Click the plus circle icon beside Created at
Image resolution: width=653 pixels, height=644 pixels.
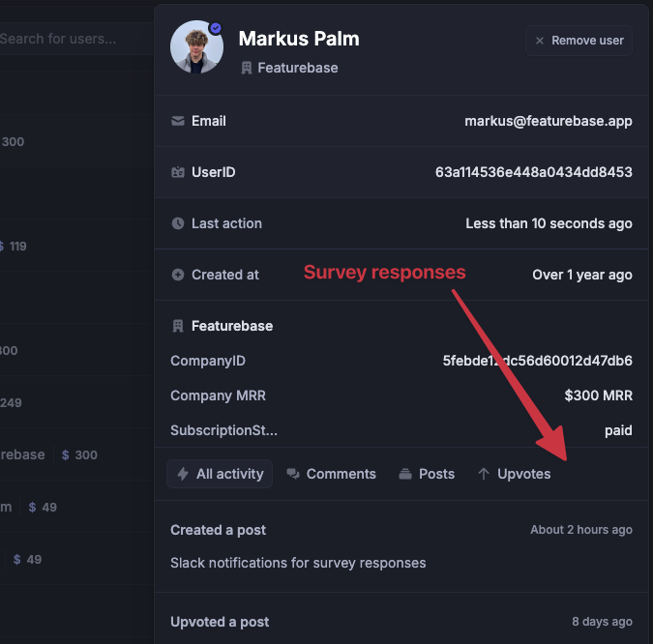(178, 275)
